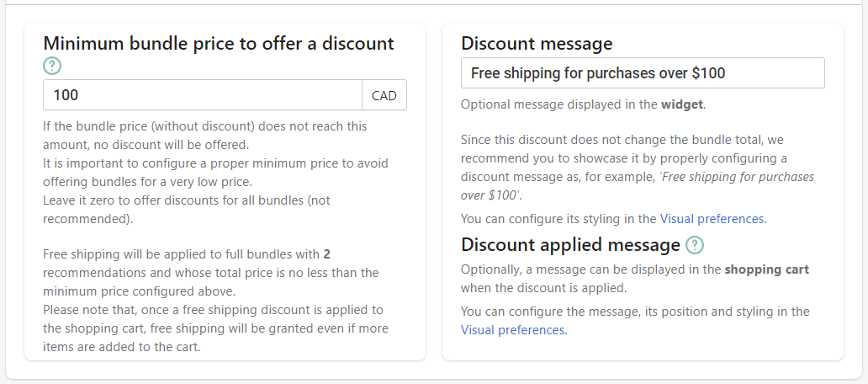The image size is (868, 384).
Task: Open Visual preferences link under Discount message styling
Action: click(713, 219)
